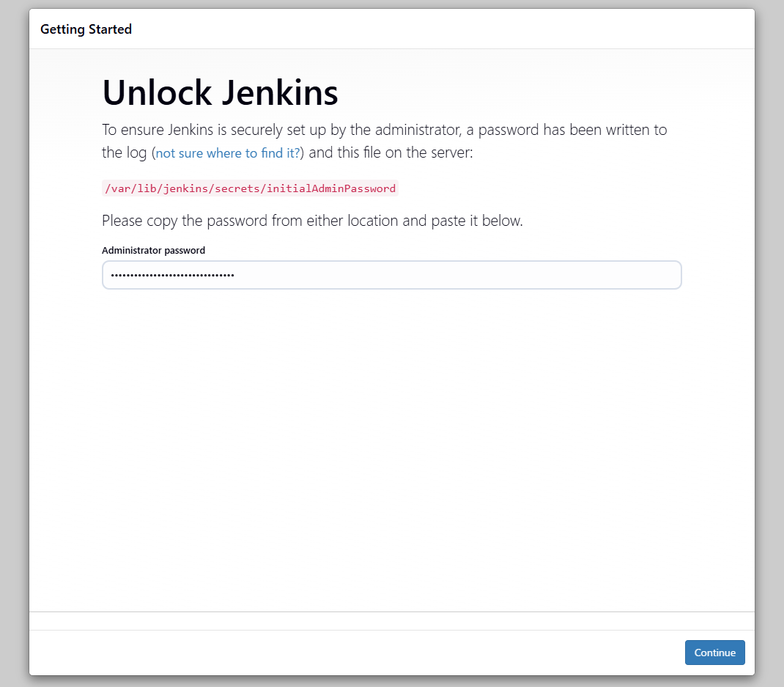Viewport: 784px width, 687px height.
Task: Click the "To ensure Jenkins is securely" paragraph
Action: pyautogui.click(x=384, y=131)
